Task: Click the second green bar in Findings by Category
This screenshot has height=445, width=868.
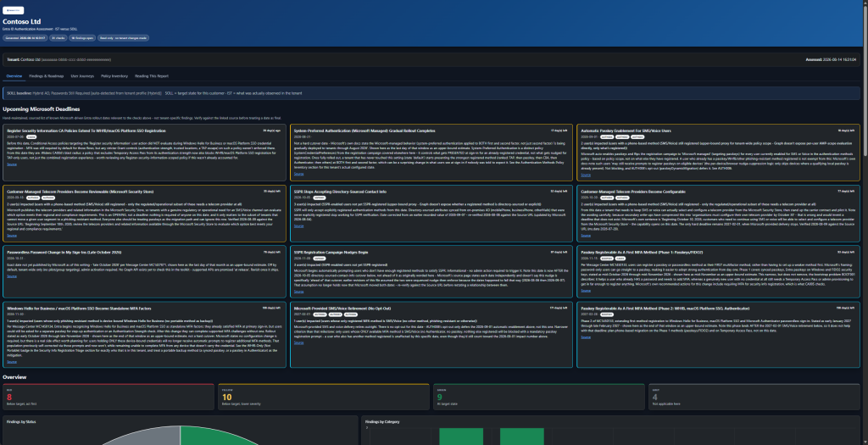Action: click(521, 437)
